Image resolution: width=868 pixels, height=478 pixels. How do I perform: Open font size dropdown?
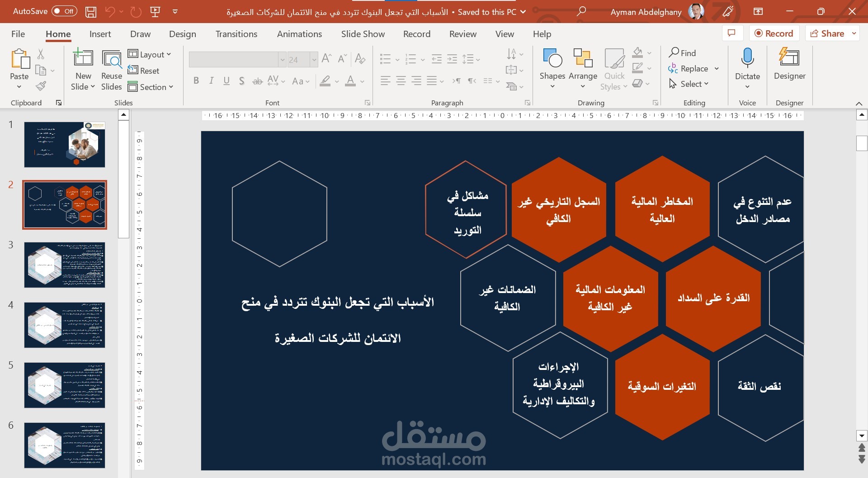pyautogui.click(x=314, y=60)
